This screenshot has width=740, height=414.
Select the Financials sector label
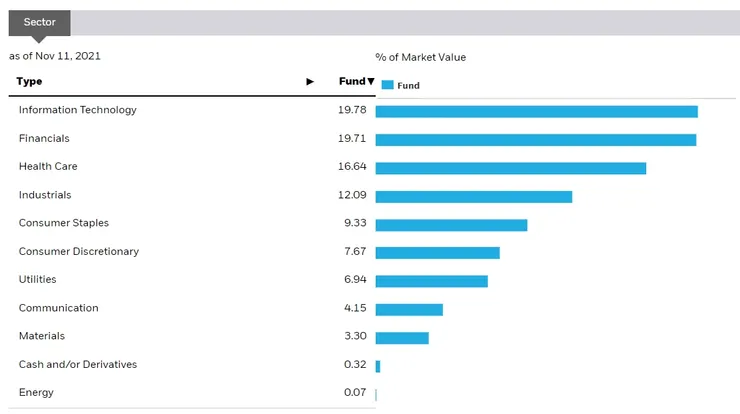click(x=44, y=138)
